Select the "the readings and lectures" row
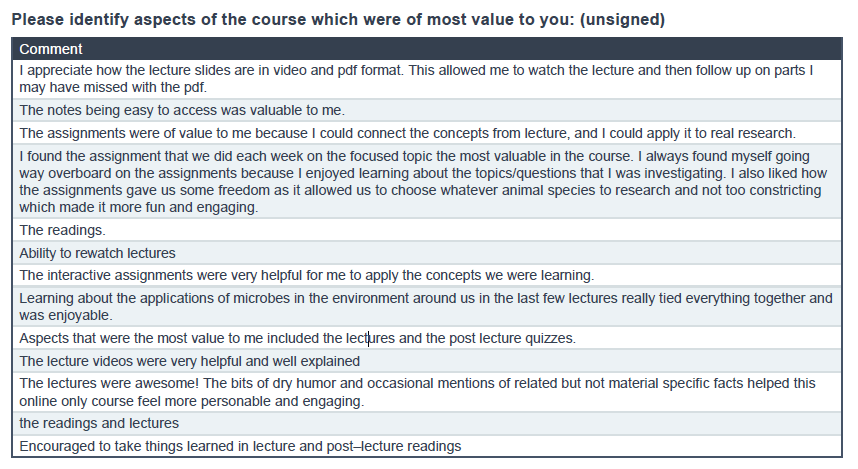Screen dimensions: 858x469 click(99, 423)
